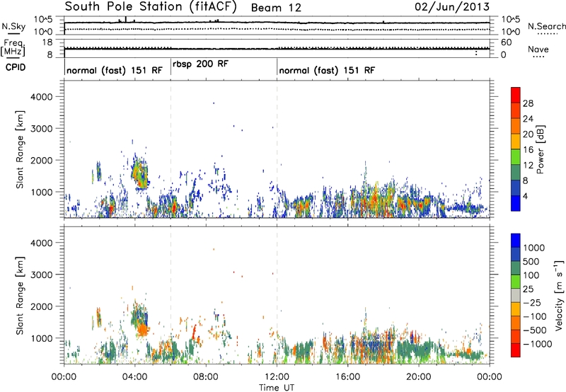Pick the yellow 16–20 dB Power colorbar segment
Image resolution: width=566 pixels, height=392 pixels.
[516, 142]
